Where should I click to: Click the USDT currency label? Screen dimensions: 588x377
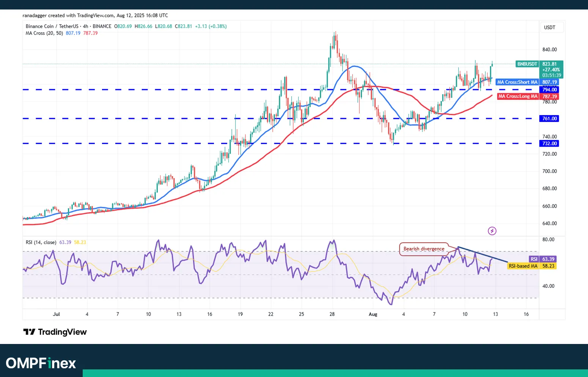coord(550,27)
